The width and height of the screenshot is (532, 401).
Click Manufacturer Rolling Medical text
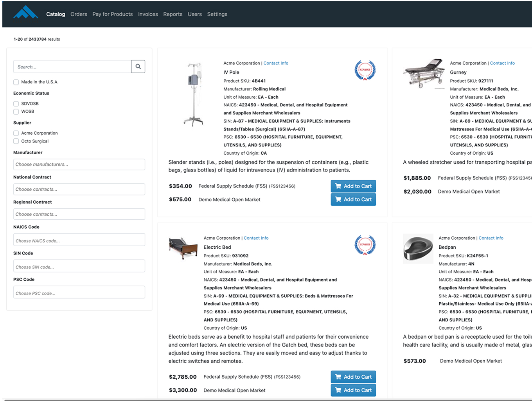tap(269, 89)
